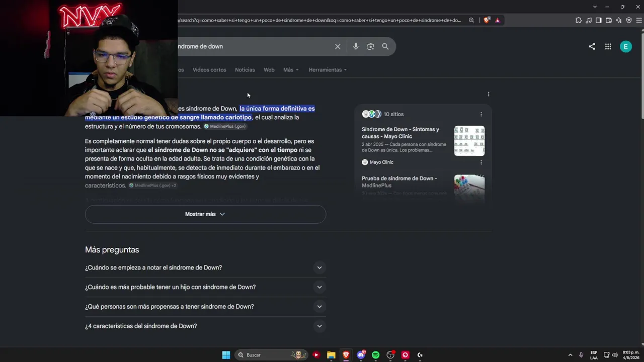The height and width of the screenshot is (362, 644).
Task: Open Discord from the taskbar
Action: tap(361, 355)
